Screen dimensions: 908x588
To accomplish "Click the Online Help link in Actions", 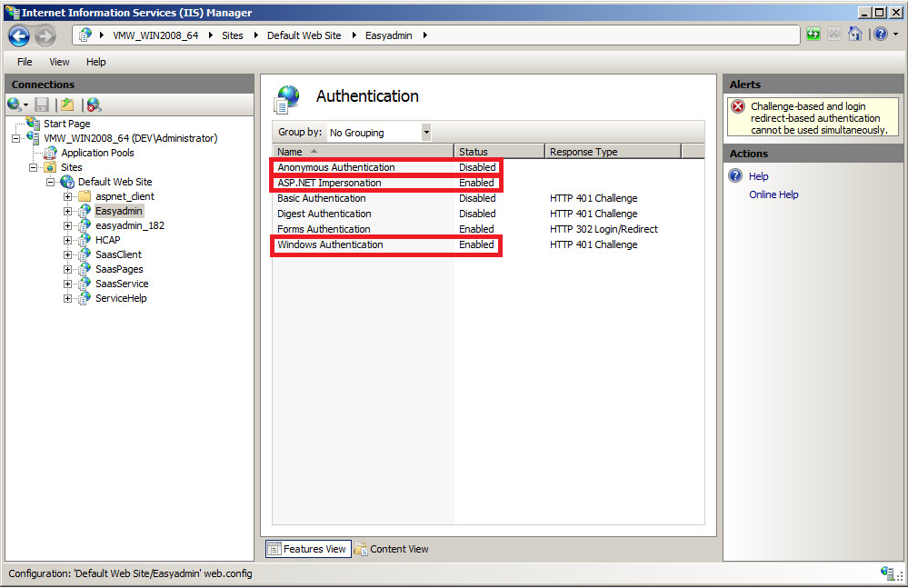I will tap(773, 194).
